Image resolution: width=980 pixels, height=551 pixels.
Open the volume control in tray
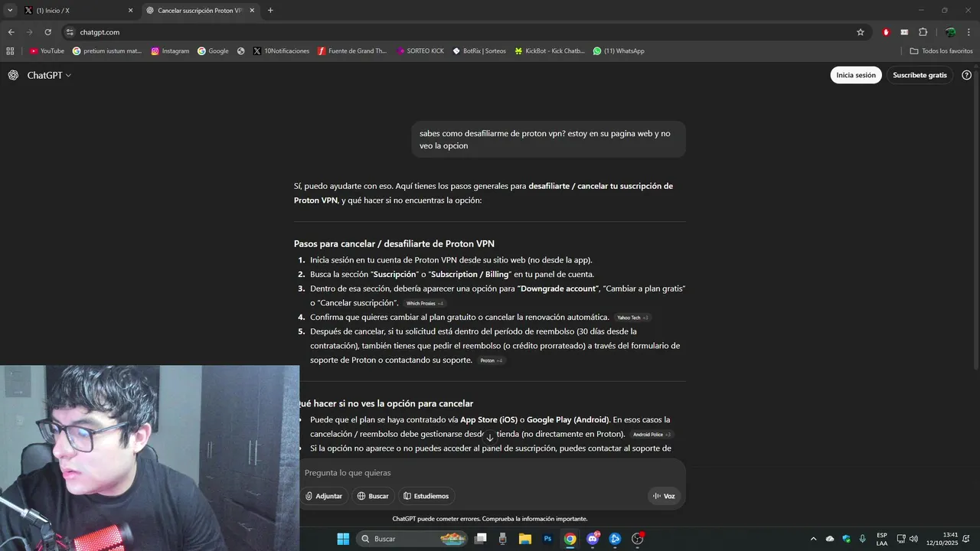point(913,539)
